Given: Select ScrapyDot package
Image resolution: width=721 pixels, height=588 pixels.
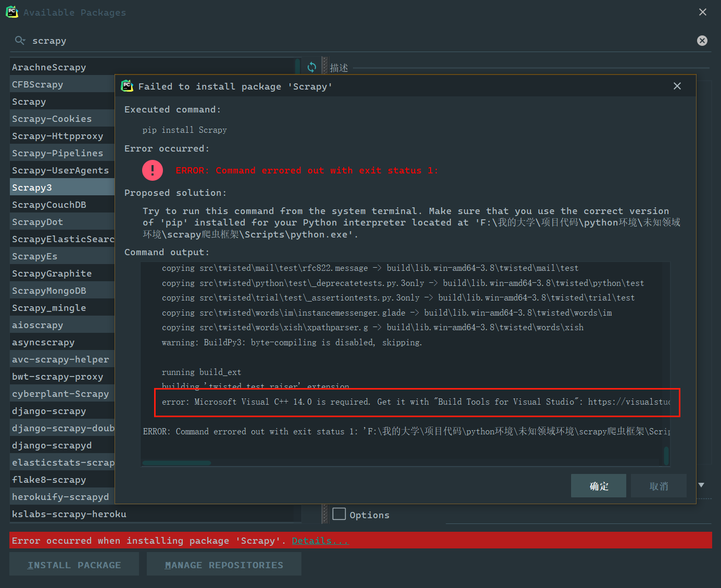Looking at the screenshot, I should pyautogui.click(x=62, y=222).
